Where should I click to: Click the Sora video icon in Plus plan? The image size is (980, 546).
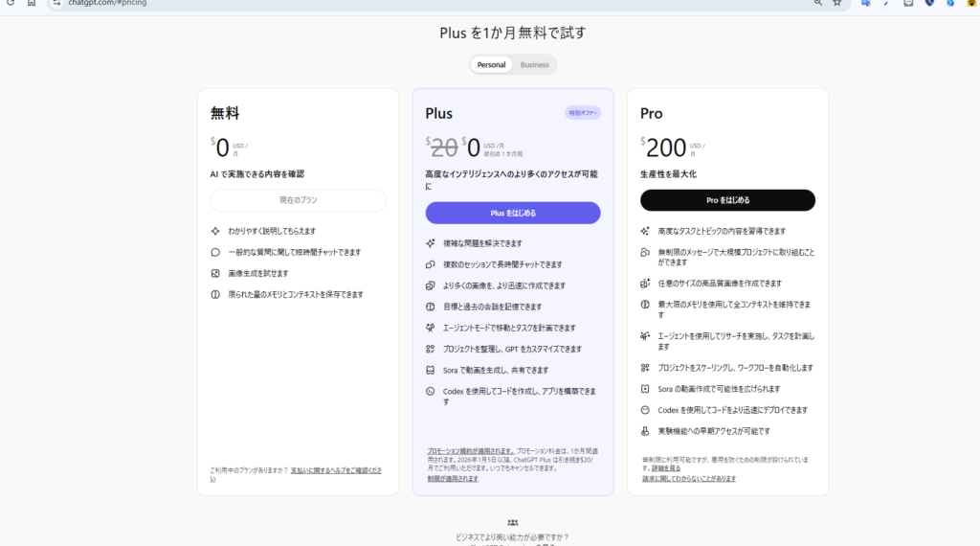pyautogui.click(x=431, y=370)
